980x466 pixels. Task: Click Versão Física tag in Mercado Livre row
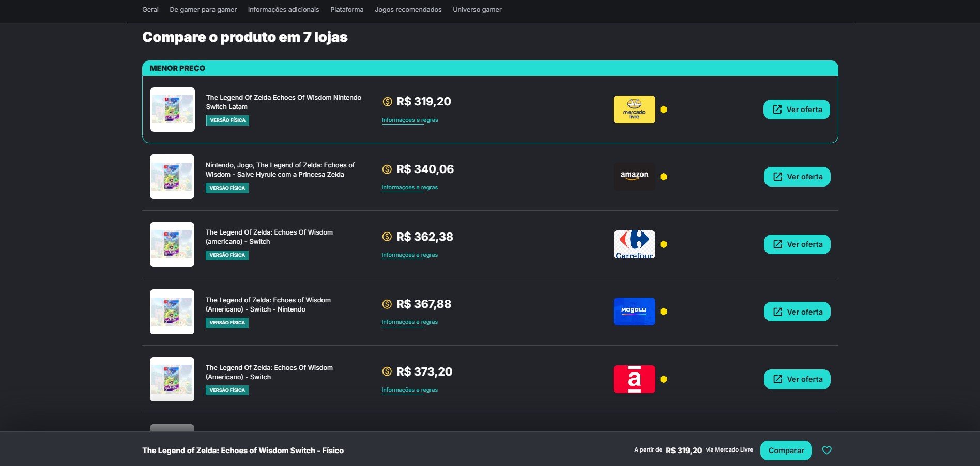[227, 120]
